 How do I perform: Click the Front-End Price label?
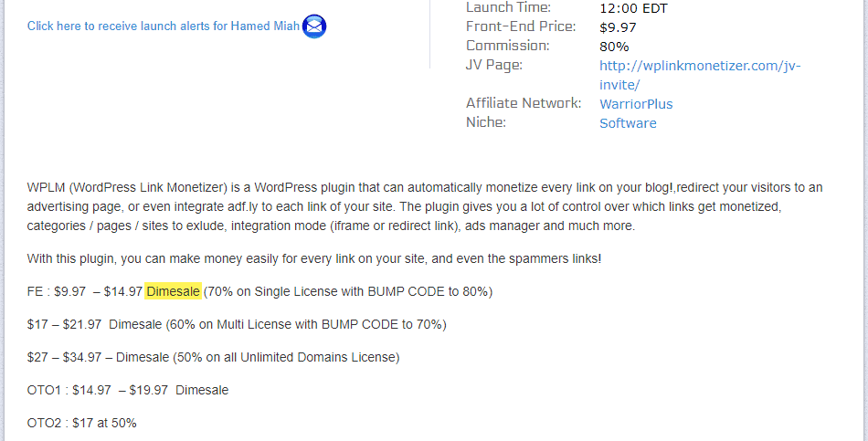point(521,26)
